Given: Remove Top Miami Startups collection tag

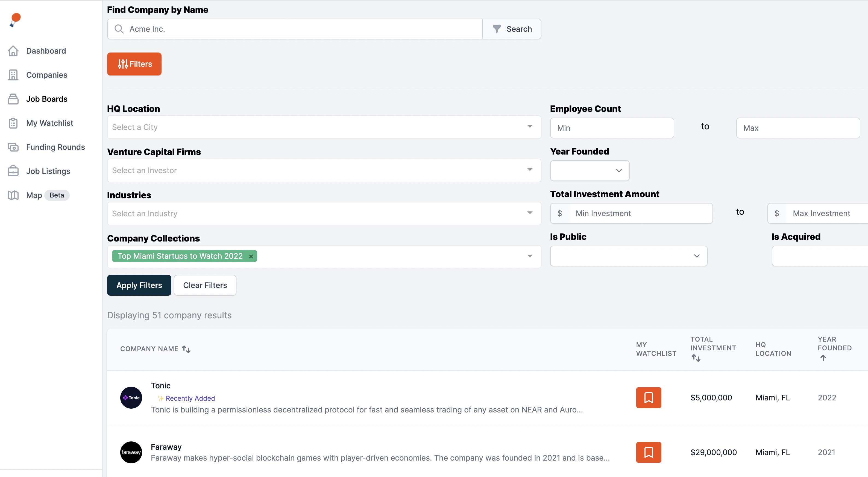Looking at the screenshot, I should coord(251,256).
